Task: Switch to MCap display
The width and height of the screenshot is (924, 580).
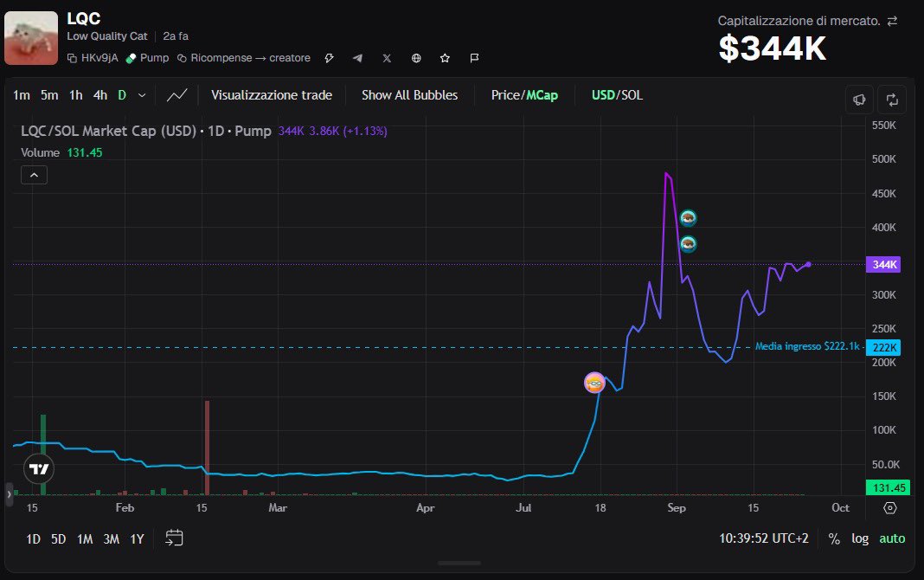Action: [x=542, y=95]
